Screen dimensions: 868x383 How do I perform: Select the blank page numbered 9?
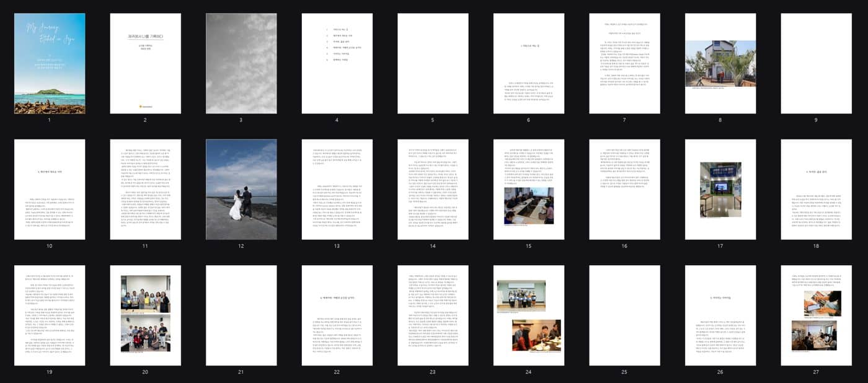pos(817,63)
